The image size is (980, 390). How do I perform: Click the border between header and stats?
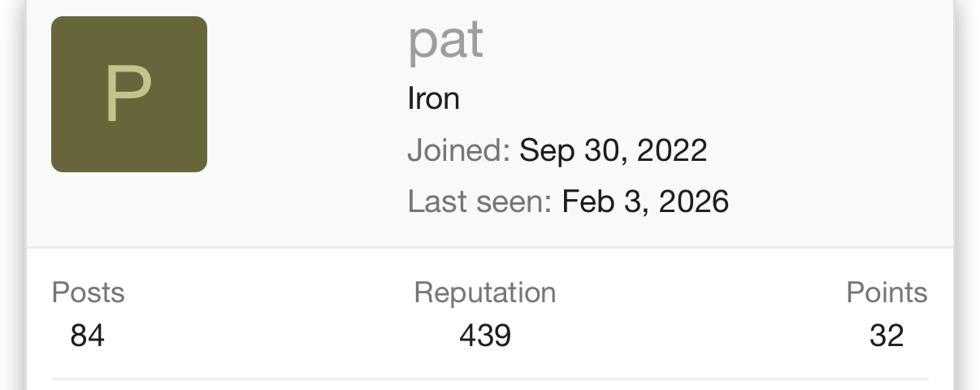(x=489, y=247)
